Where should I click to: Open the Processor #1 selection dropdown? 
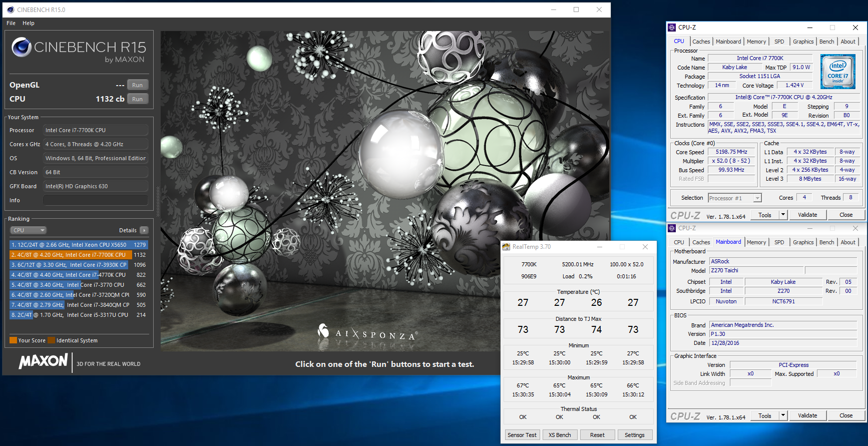pyautogui.click(x=735, y=198)
